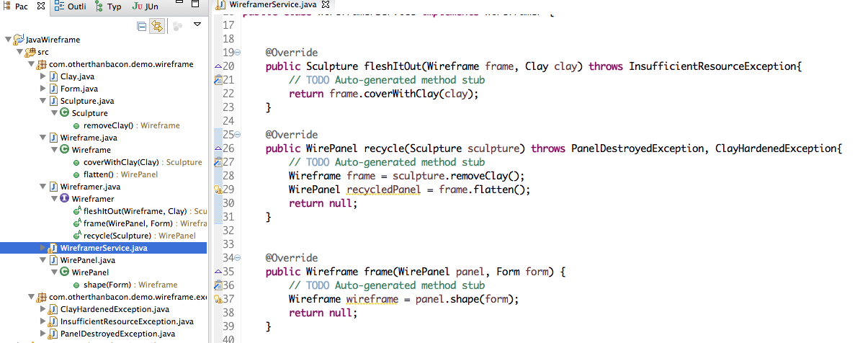
Task: Click the shape(Form) method icon
Action: point(76,285)
